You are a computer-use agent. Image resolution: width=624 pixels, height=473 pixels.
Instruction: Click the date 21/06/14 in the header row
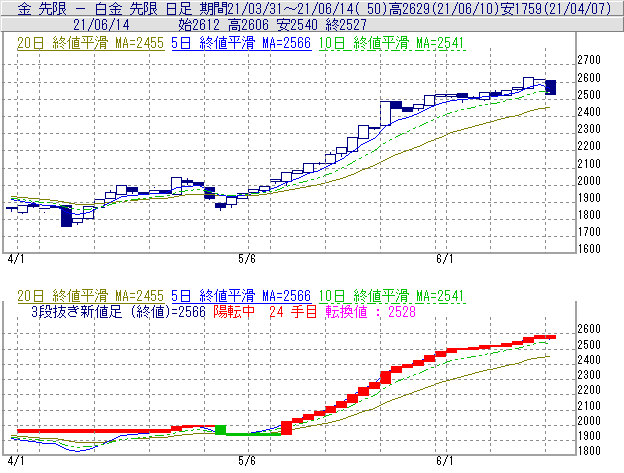pos(101,25)
